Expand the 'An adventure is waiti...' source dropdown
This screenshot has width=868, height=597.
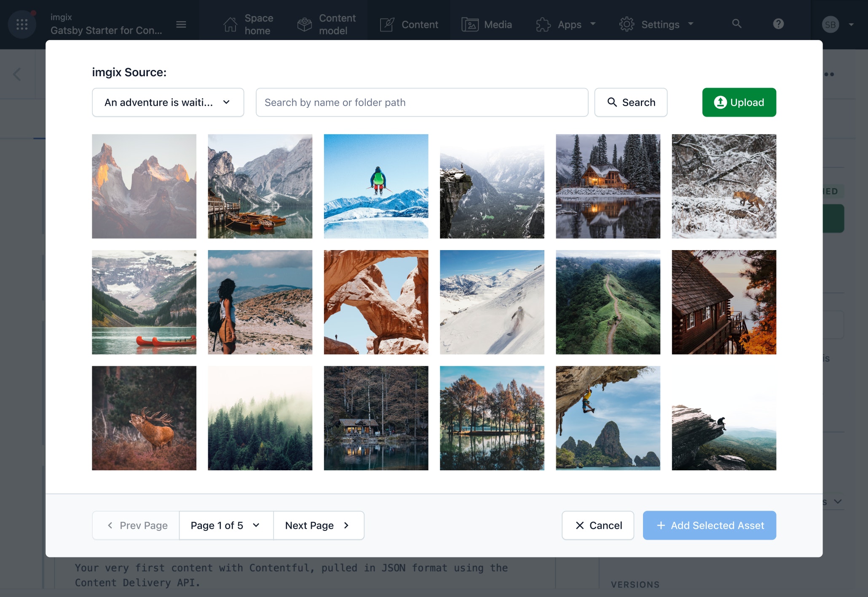point(167,102)
